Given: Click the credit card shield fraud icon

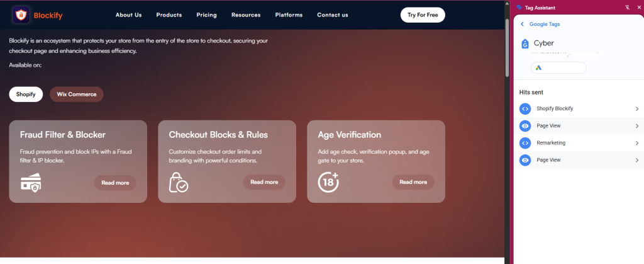Looking at the screenshot, I should 31,183.
